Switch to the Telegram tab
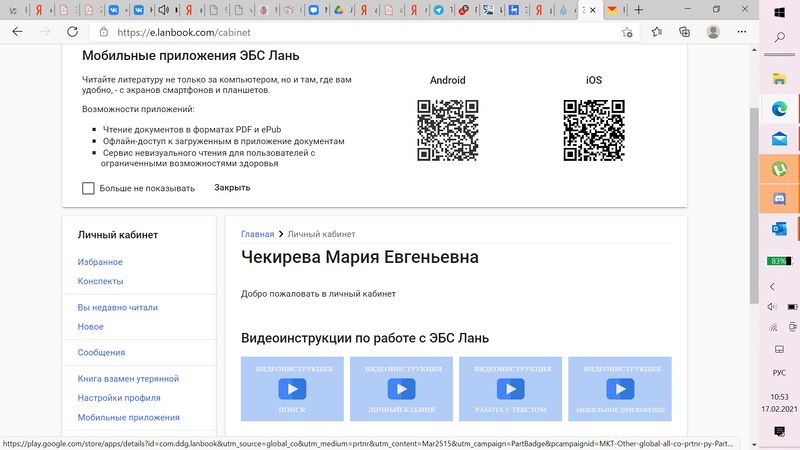The image size is (800, 450). [x=438, y=10]
